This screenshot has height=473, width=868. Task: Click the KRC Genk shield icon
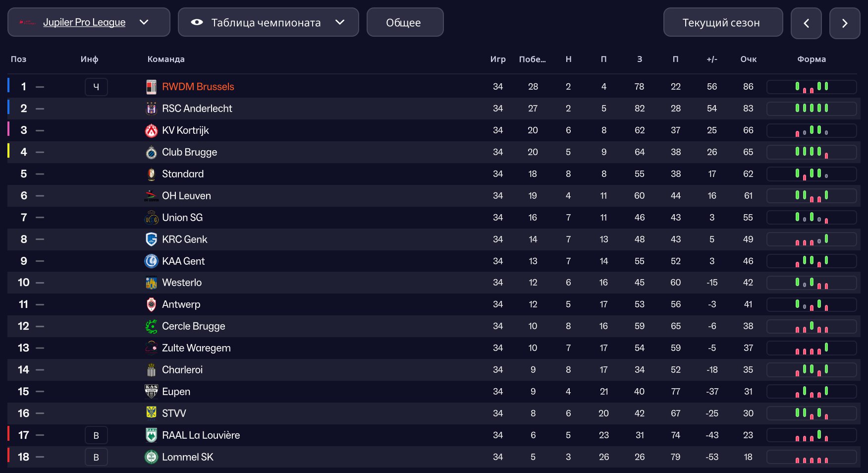[151, 239]
